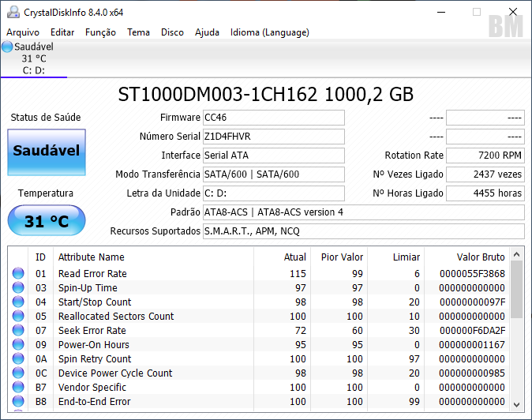Screen dimensions: 532x420
Task: Click status orb for Reallocated Sectors Count
Action: [18, 317]
